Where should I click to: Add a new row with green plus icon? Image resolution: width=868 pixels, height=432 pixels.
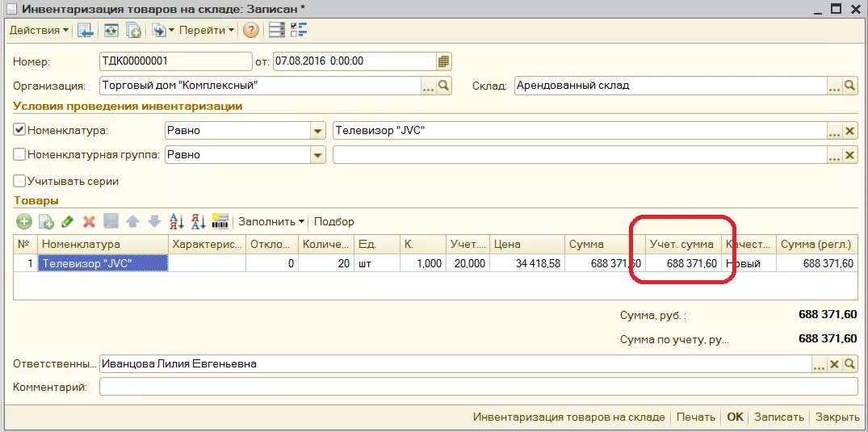(x=23, y=221)
